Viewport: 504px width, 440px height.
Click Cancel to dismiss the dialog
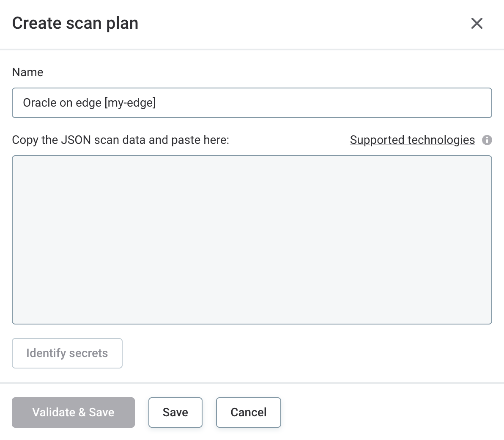248,412
